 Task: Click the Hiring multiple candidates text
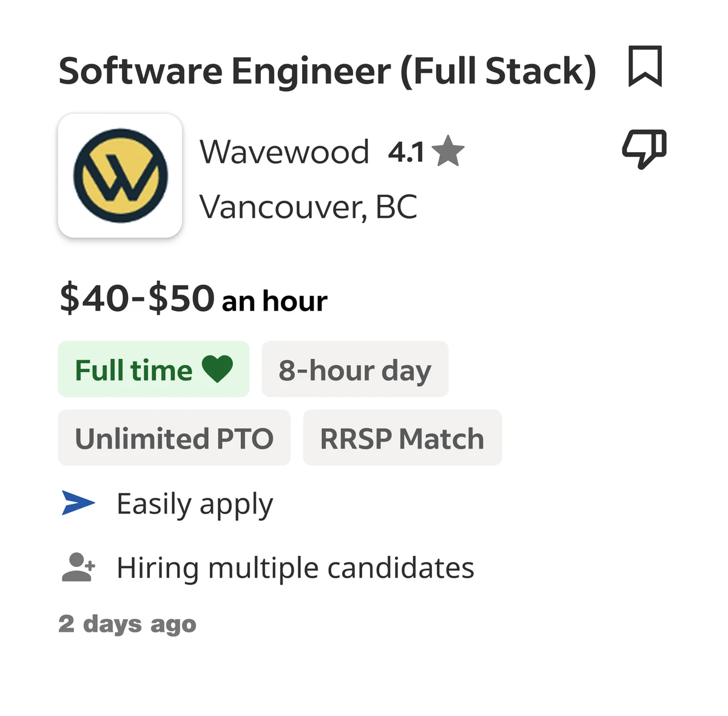click(x=295, y=569)
